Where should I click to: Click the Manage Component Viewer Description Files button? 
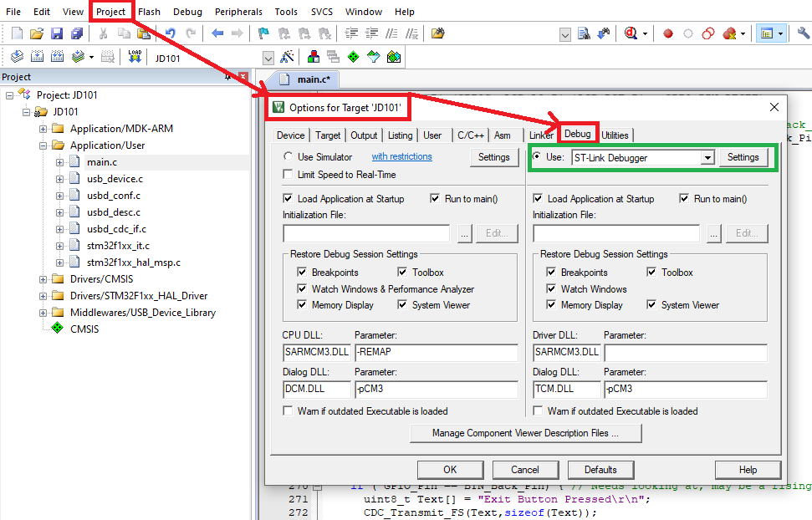tap(525, 433)
